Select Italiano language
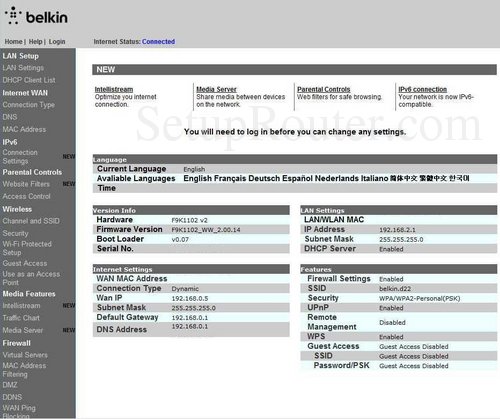 pyautogui.click(x=375, y=178)
